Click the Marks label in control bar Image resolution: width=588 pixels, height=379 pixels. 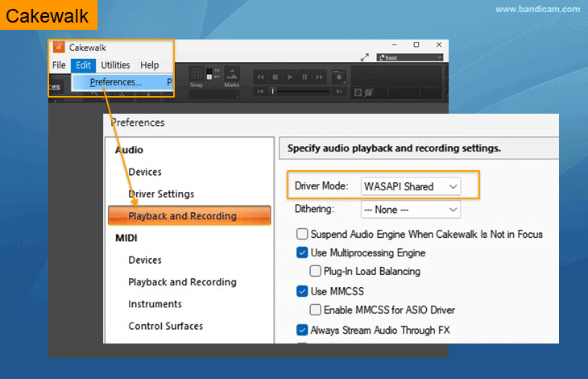coord(232,85)
